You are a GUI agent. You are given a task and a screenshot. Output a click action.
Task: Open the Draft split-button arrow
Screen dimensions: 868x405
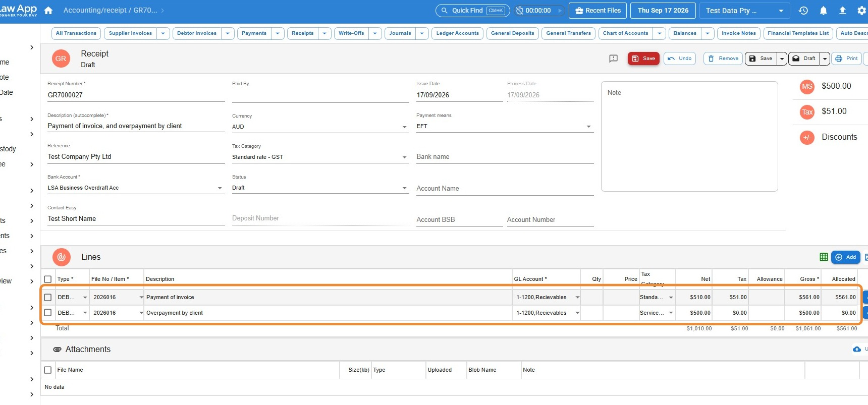(x=825, y=59)
